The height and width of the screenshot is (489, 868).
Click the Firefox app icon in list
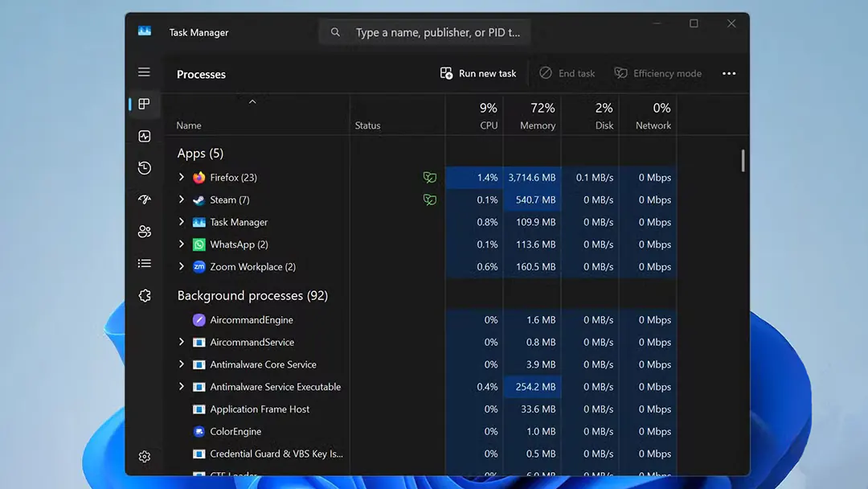pyautogui.click(x=199, y=178)
